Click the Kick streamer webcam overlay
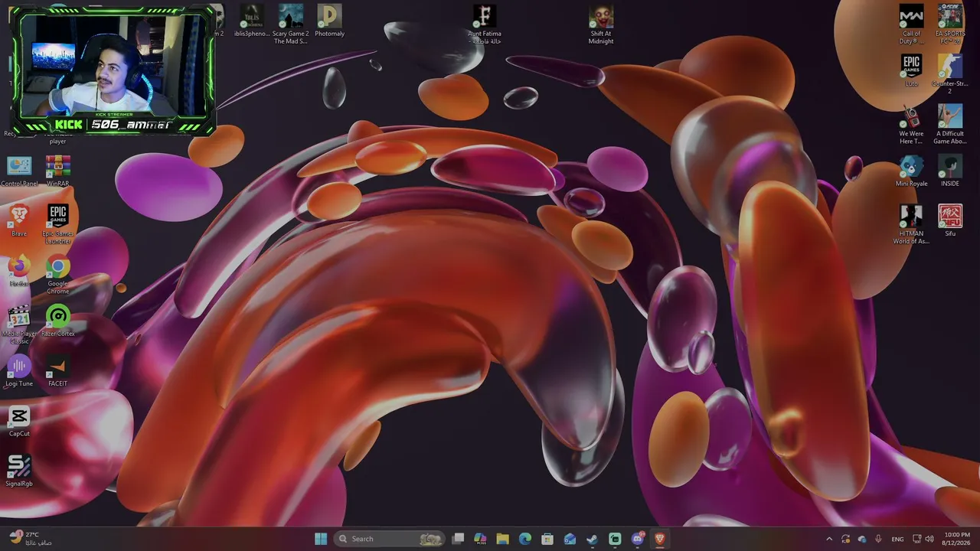Screen dimensions: 980x551 [x=112, y=70]
